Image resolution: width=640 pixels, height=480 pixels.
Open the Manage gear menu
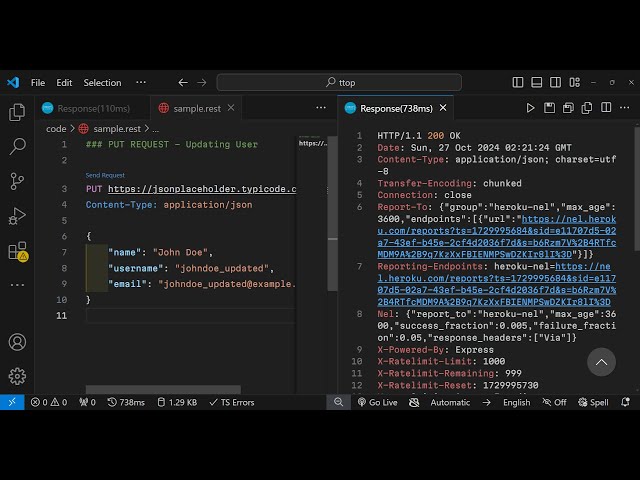coord(17,376)
